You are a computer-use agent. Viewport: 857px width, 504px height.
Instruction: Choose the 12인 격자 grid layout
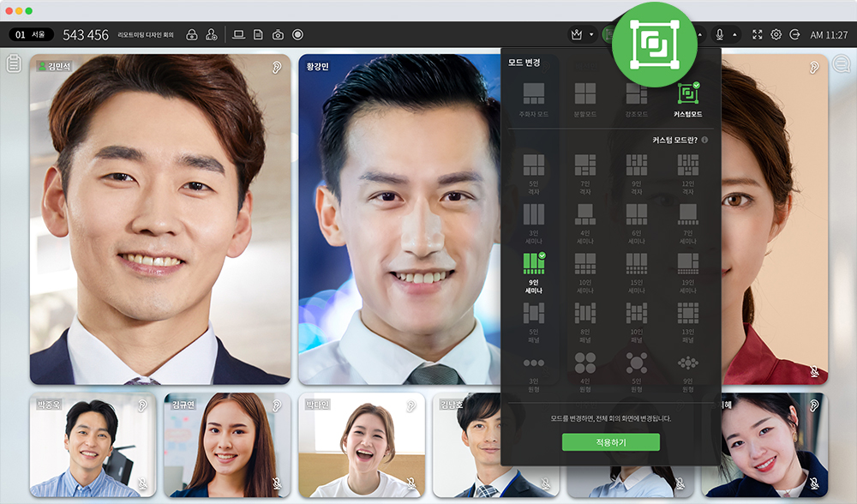(687, 170)
